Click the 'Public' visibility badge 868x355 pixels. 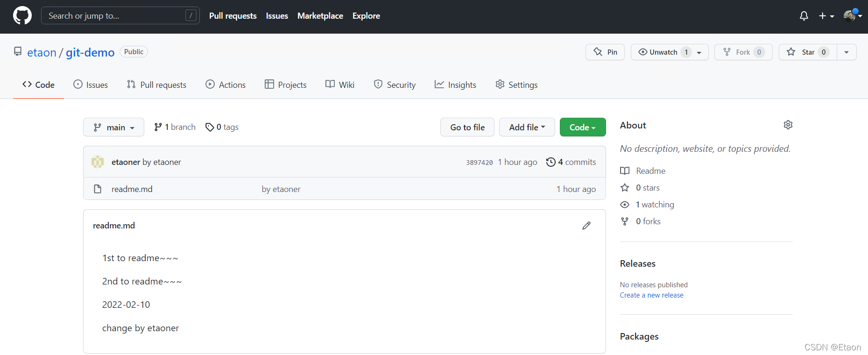134,52
